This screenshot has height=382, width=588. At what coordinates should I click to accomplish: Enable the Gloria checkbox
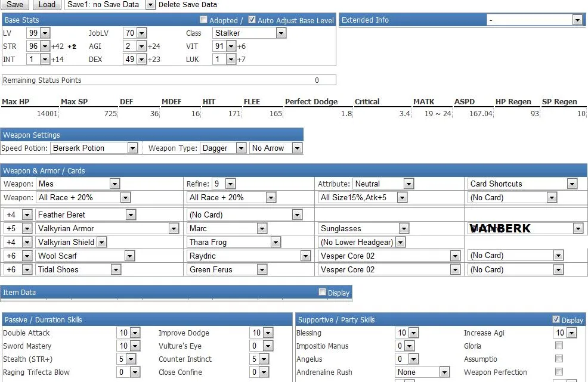coord(559,346)
